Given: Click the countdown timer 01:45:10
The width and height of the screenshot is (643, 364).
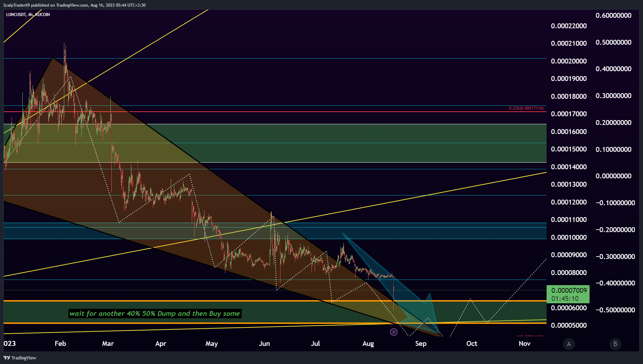Looking at the screenshot, I should [565, 299].
